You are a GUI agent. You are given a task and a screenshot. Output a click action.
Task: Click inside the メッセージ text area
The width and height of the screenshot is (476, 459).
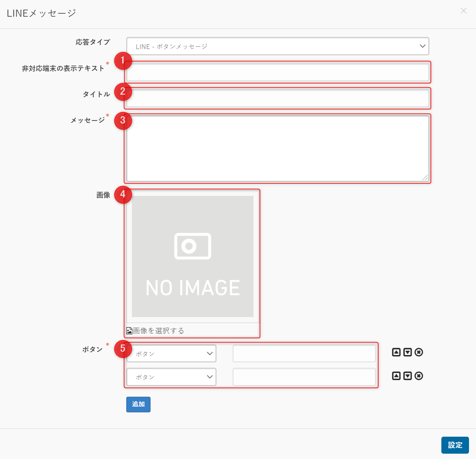[x=277, y=149]
